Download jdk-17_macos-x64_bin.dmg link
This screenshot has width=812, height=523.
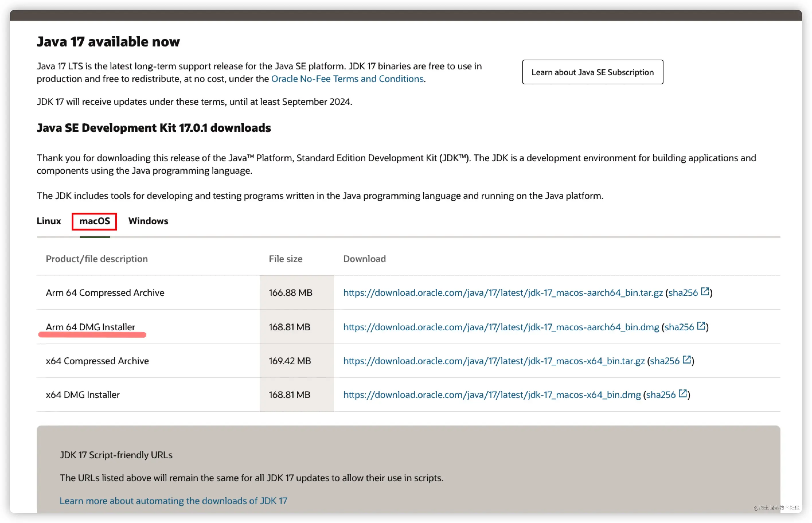(492, 395)
